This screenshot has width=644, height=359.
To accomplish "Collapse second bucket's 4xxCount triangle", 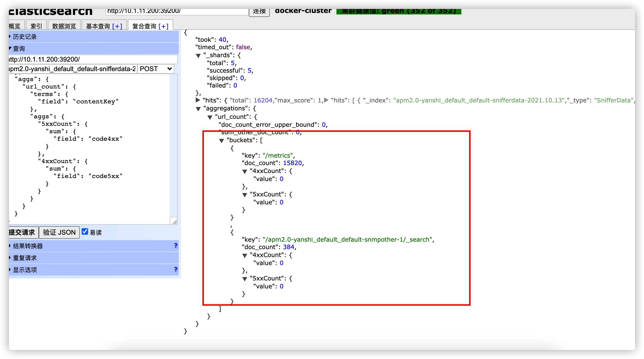I will pyautogui.click(x=245, y=256).
